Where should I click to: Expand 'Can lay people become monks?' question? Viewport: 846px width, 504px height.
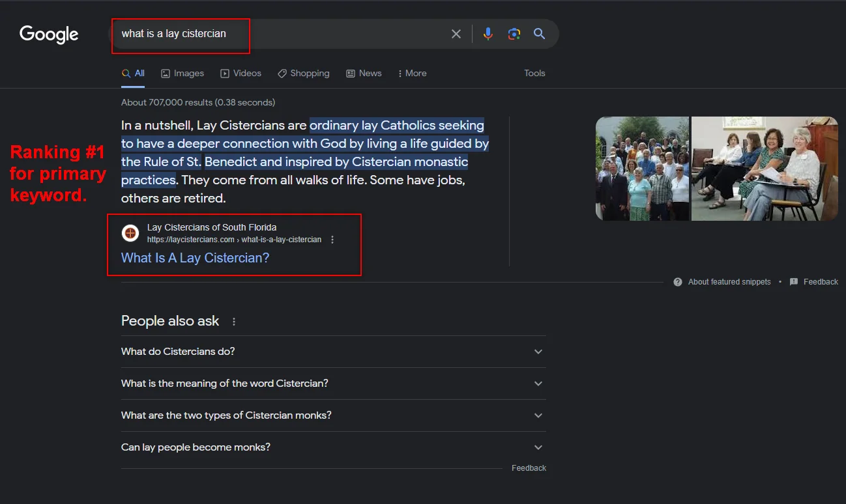point(333,447)
